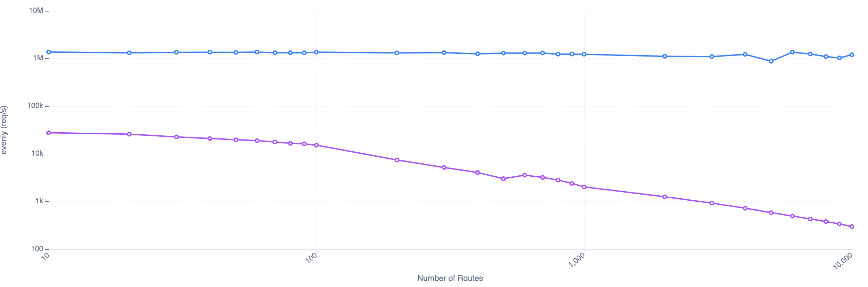Click the lowest dip point on the blue line
This screenshot has width=868, height=287.
(771, 61)
